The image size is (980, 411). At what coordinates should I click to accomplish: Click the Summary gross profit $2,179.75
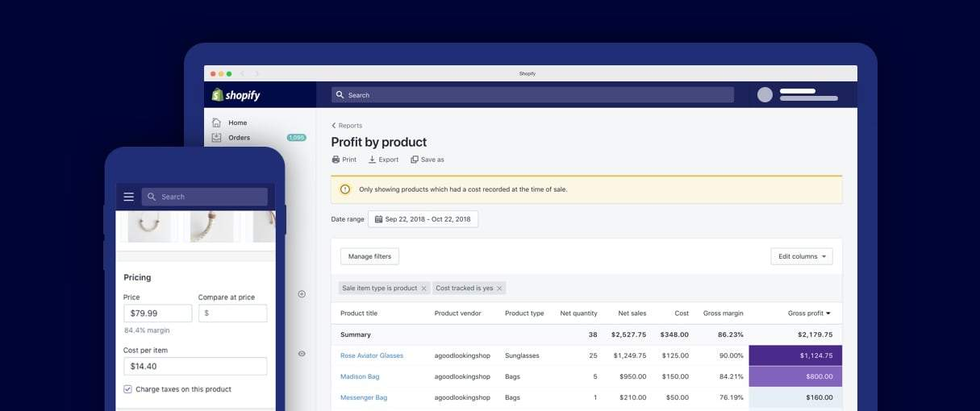pos(815,334)
